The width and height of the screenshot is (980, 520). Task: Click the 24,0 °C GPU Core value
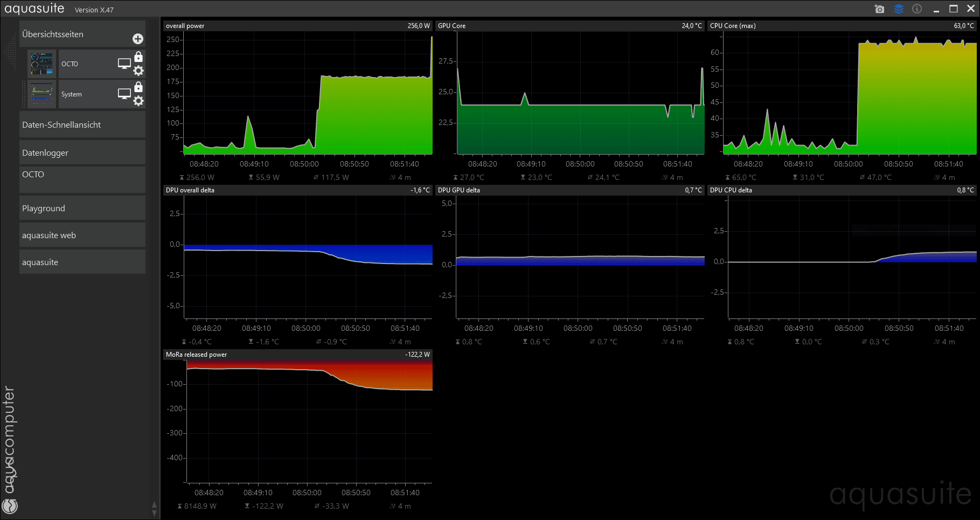(692, 26)
